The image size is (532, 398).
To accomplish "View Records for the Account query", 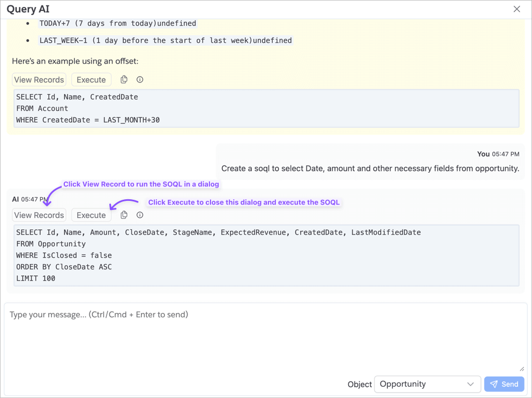I will (39, 80).
